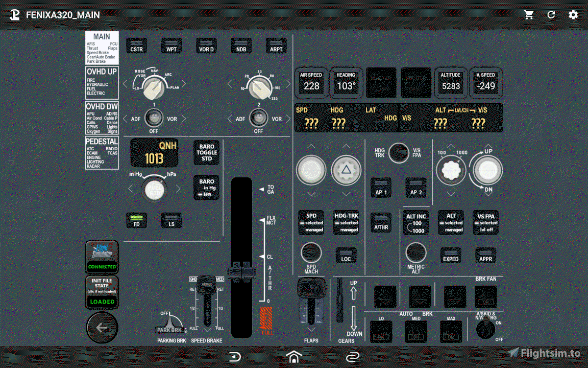The image size is (588, 368).
Task: Toggle the VOR D button
Action: pos(206,46)
